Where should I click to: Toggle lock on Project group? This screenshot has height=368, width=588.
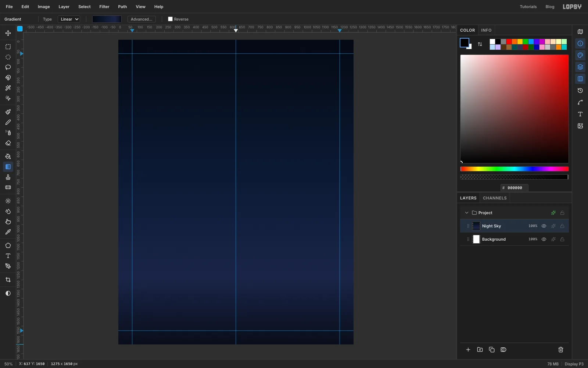point(562,213)
